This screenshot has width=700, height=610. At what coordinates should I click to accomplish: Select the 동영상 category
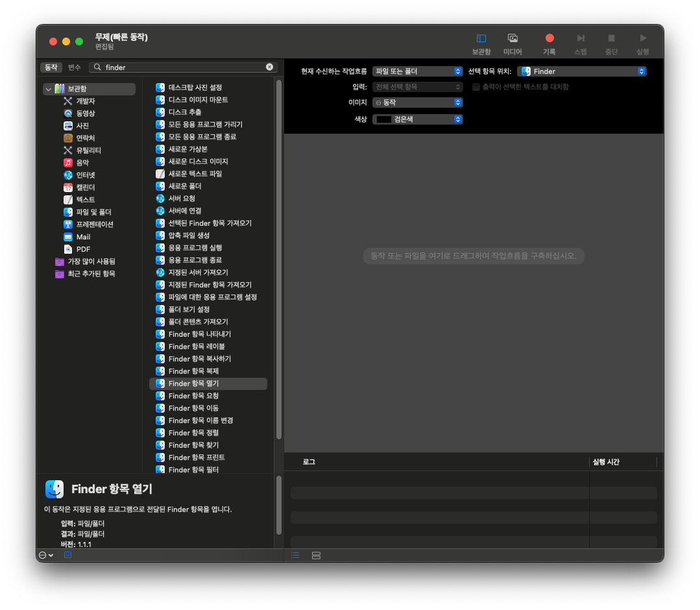click(x=85, y=114)
